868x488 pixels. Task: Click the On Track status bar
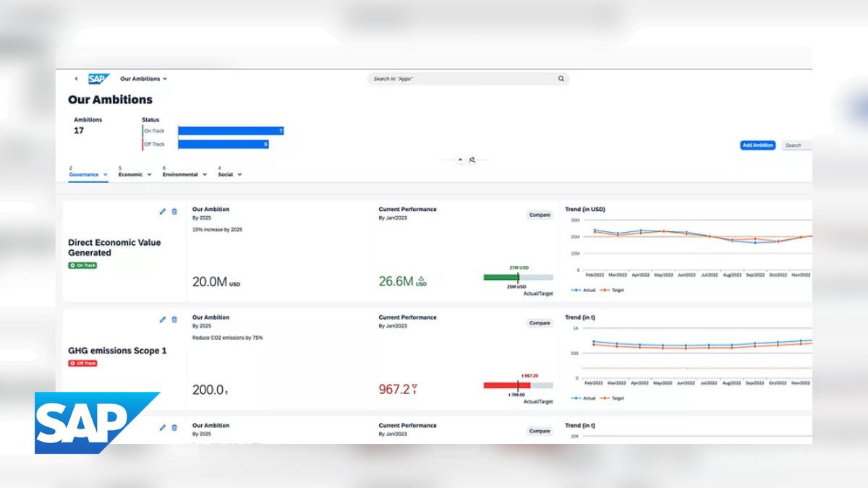click(x=231, y=131)
